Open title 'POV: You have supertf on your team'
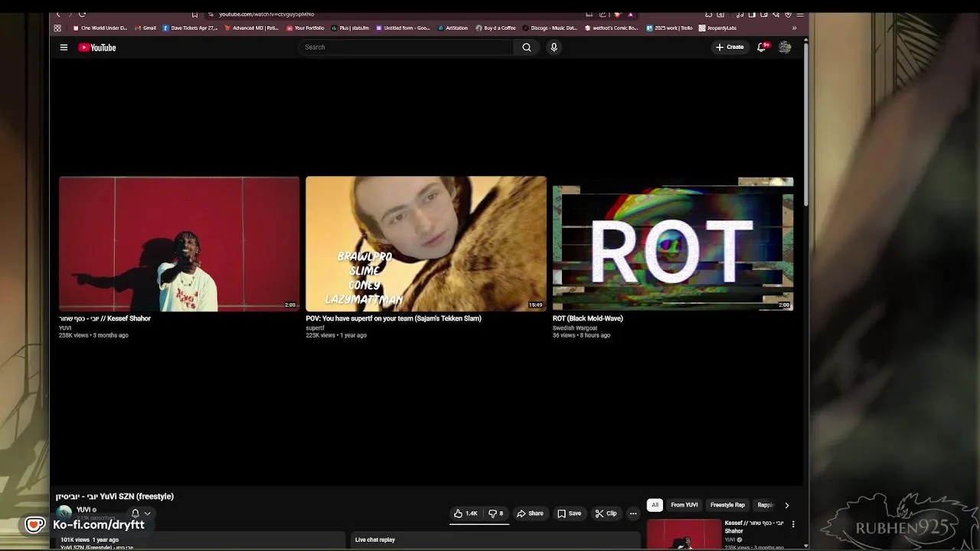The image size is (980, 551). (394, 318)
